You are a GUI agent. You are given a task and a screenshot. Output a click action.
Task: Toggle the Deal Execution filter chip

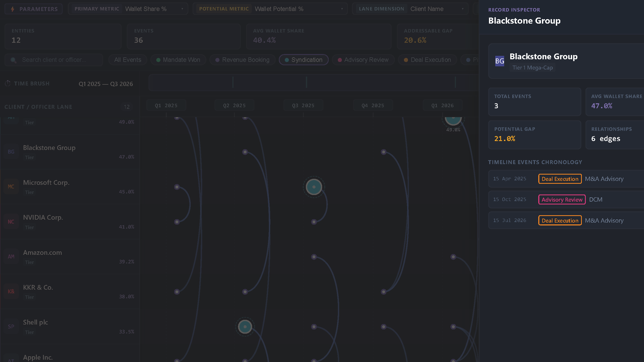click(428, 60)
